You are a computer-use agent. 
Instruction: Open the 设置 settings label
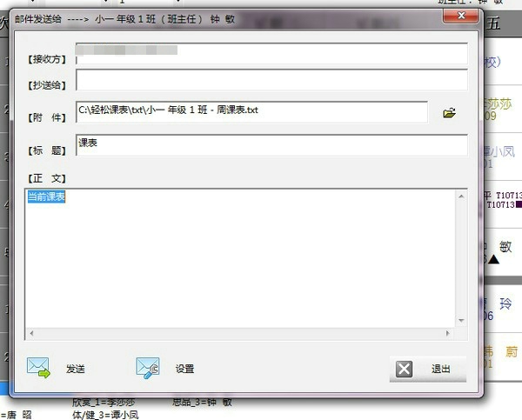(184, 369)
